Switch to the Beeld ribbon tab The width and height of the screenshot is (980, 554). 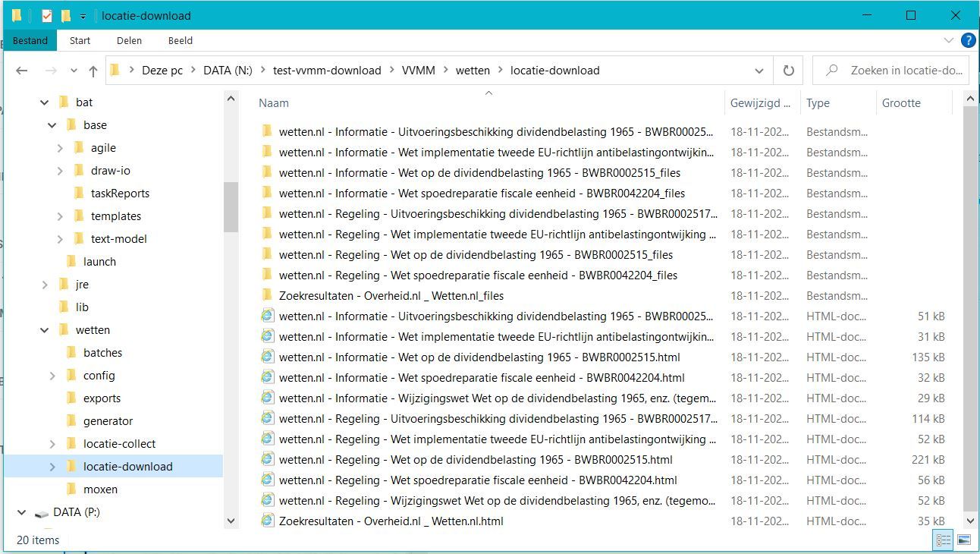(181, 40)
